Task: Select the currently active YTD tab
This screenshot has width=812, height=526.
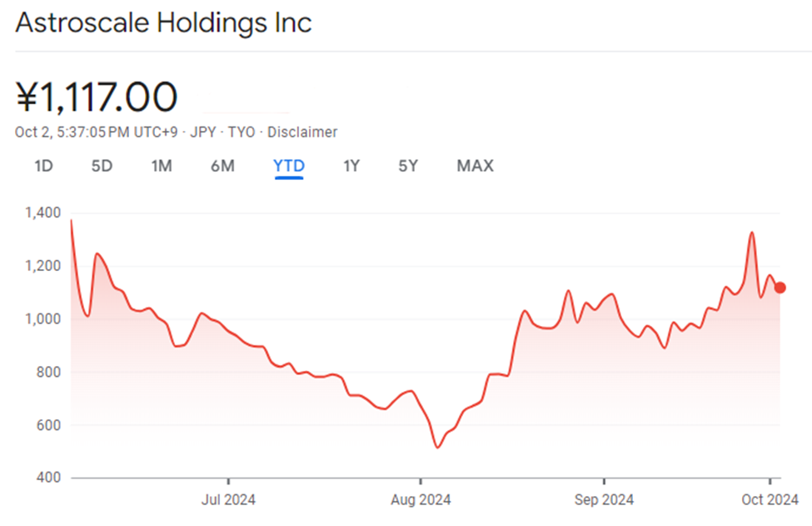Action: click(x=288, y=166)
